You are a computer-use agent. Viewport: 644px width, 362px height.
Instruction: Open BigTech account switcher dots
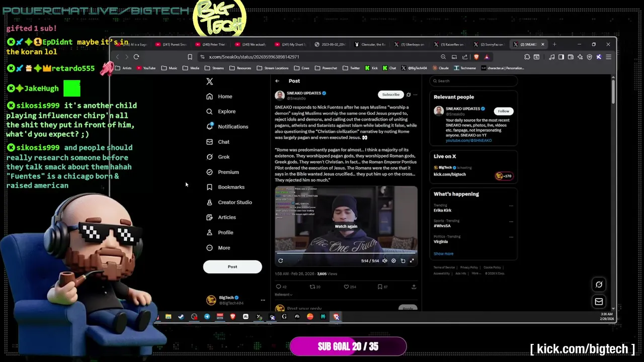(263, 300)
